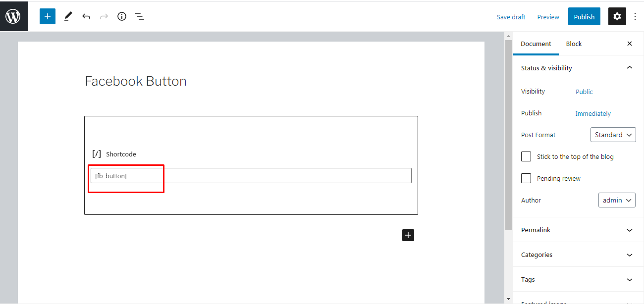Screen dimensions: 644x305
Task: Enable the Pending review checkbox
Action: pyautogui.click(x=526, y=178)
